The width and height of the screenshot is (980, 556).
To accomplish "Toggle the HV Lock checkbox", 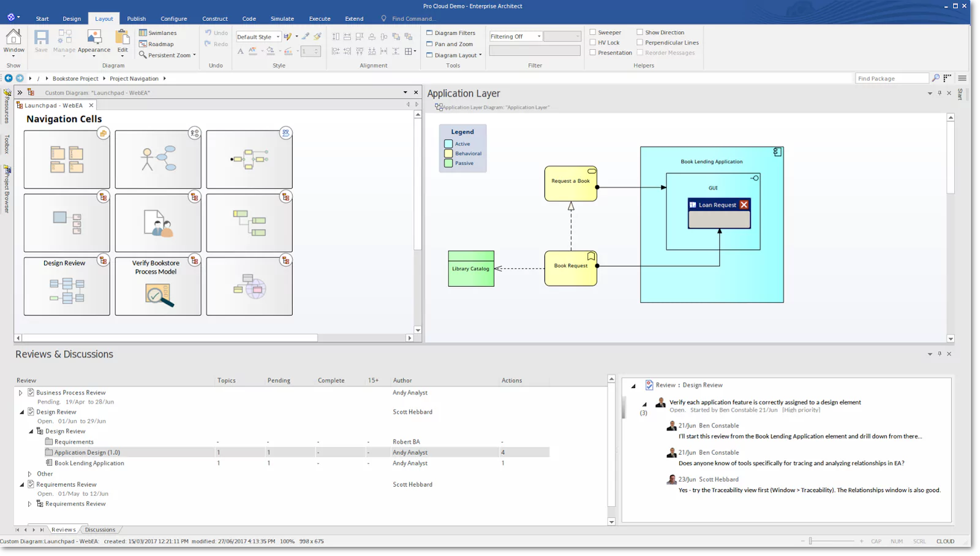I will [592, 42].
